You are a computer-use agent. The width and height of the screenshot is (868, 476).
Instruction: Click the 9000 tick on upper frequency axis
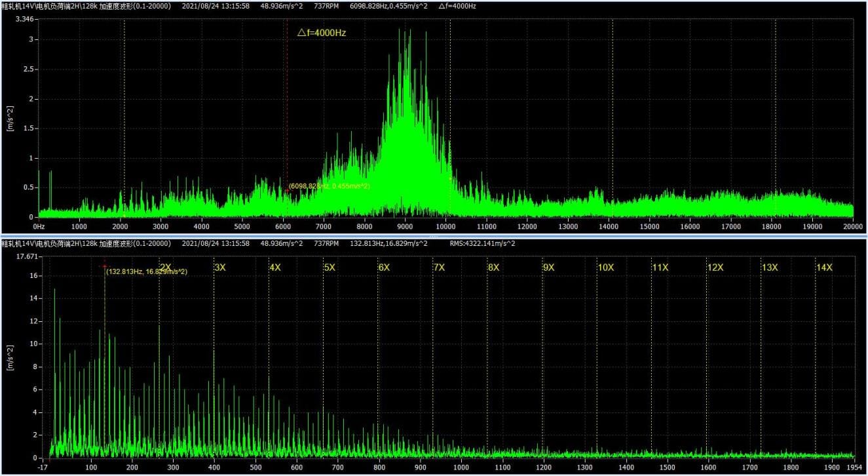click(x=406, y=226)
